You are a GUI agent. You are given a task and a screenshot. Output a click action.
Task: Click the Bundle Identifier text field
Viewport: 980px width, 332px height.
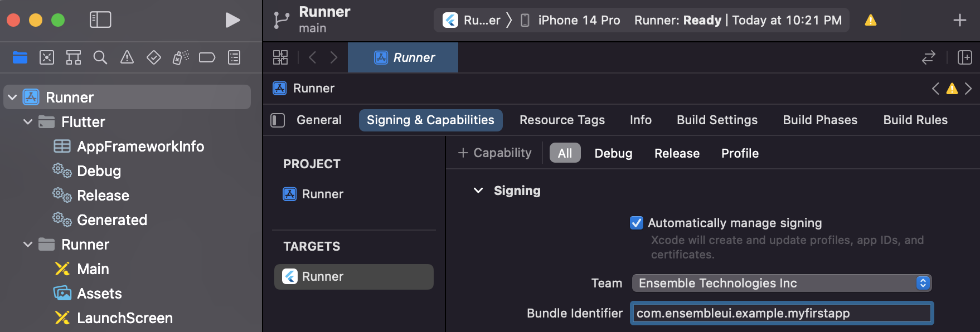tap(782, 313)
